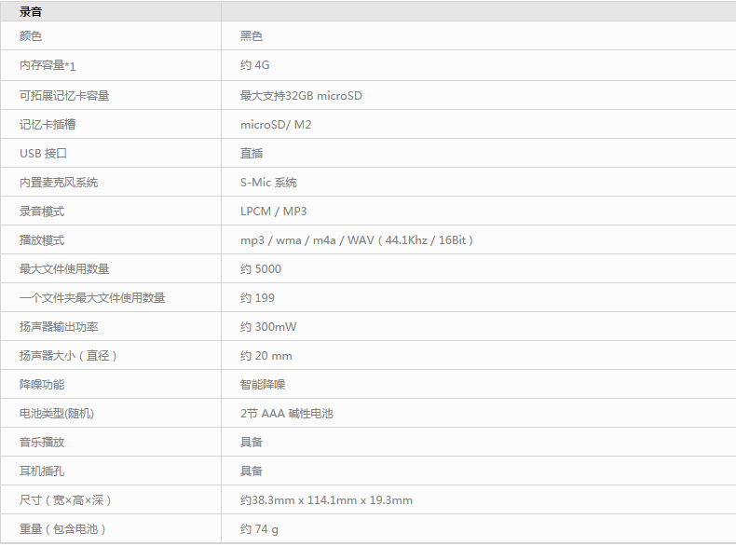Click the 约 4G memory value

[254, 65]
